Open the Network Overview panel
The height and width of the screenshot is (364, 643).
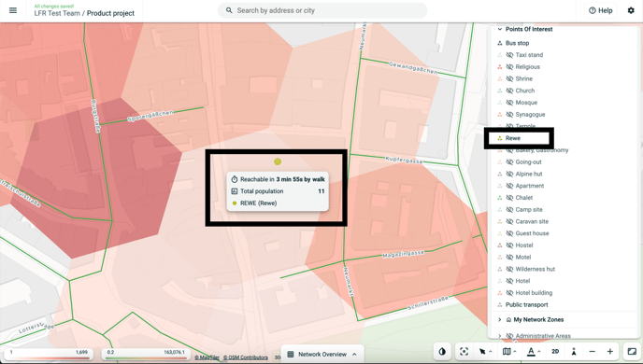pos(322,354)
